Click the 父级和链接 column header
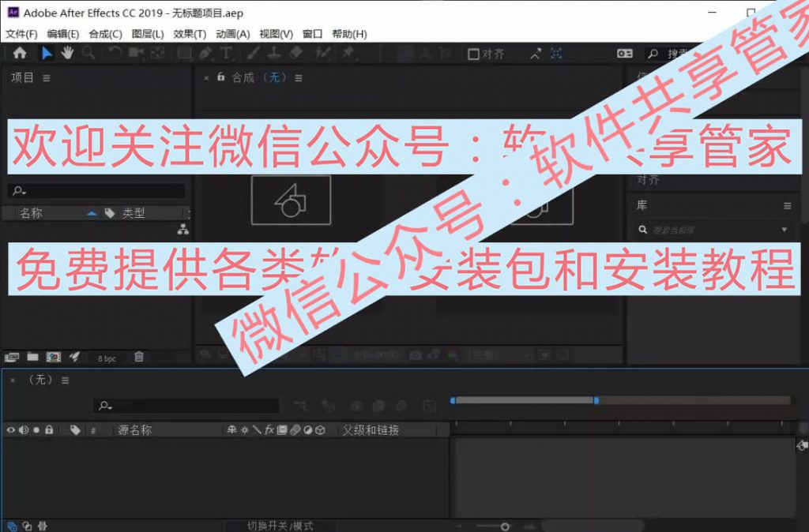This screenshot has height=532, width=809. (x=371, y=430)
